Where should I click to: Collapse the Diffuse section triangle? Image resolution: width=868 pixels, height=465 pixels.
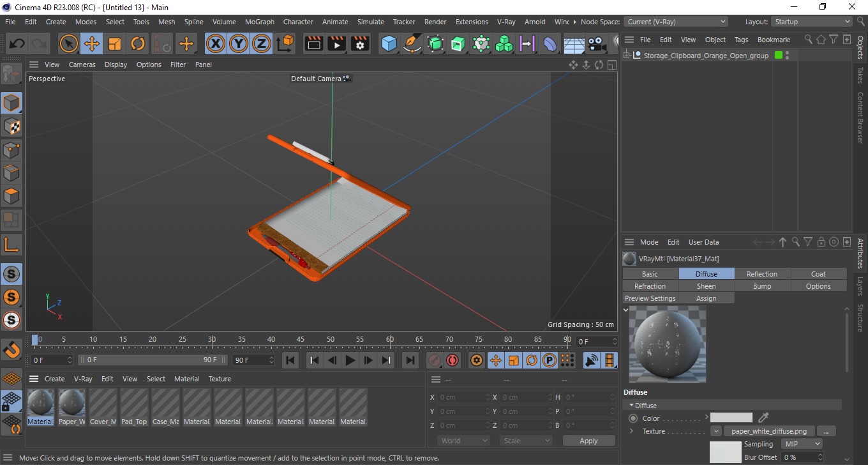click(631, 406)
